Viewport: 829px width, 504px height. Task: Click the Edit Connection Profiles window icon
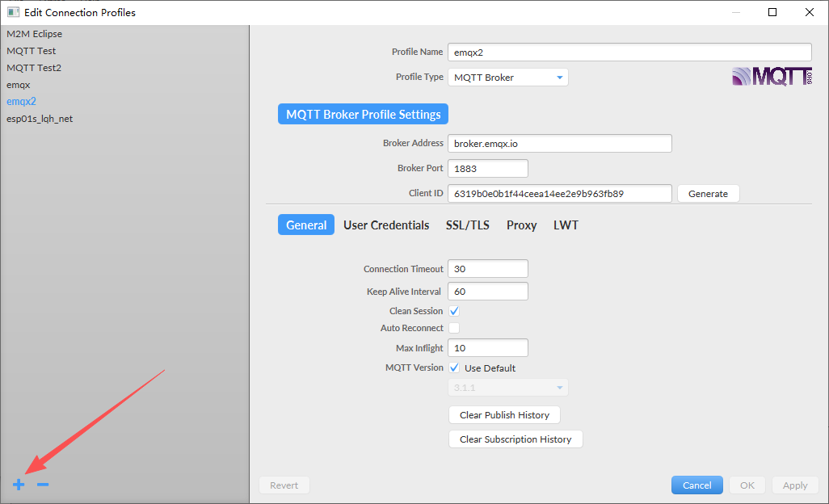(x=13, y=12)
